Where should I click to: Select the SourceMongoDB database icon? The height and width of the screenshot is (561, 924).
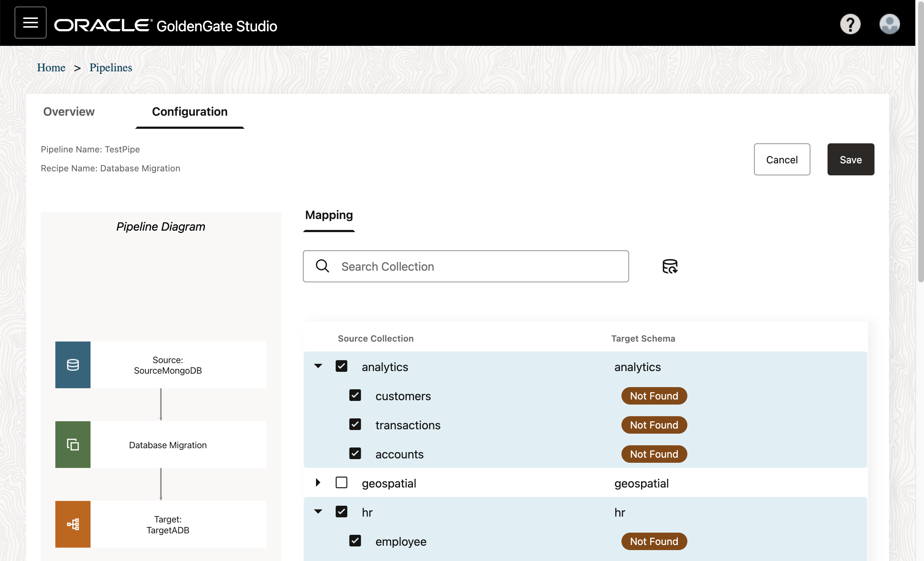73,365
